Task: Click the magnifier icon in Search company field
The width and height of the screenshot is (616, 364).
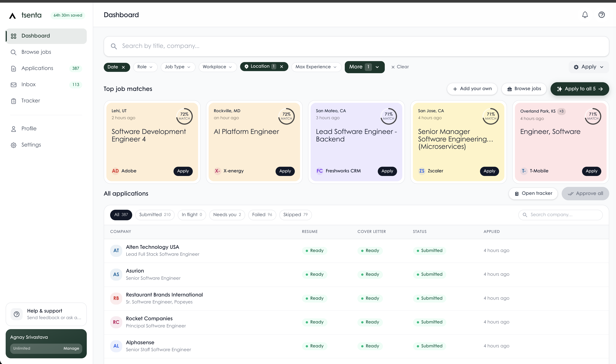Action: tap(525, 215)
